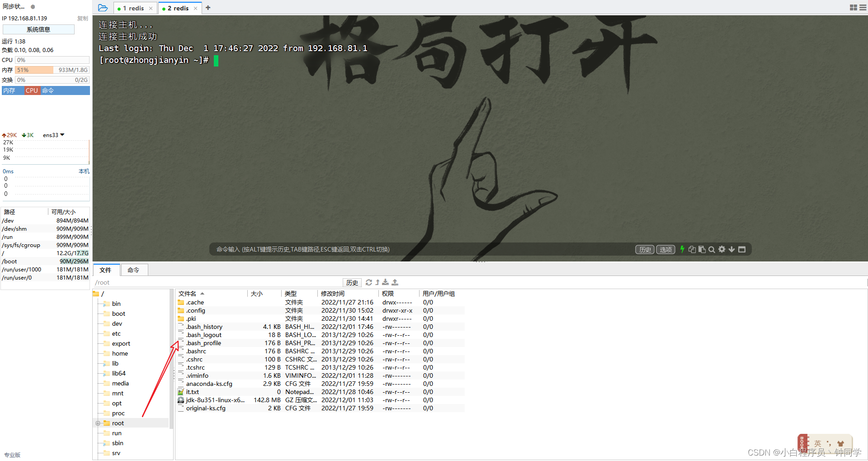Switch to the tiled grid layout view icon

[x=853, y=8]
